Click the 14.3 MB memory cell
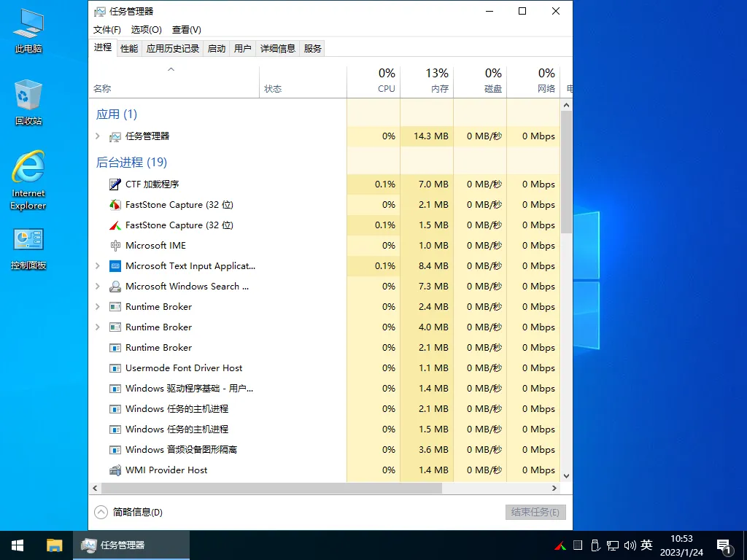The height and width of the screenshot is (560, 747). 427,136
